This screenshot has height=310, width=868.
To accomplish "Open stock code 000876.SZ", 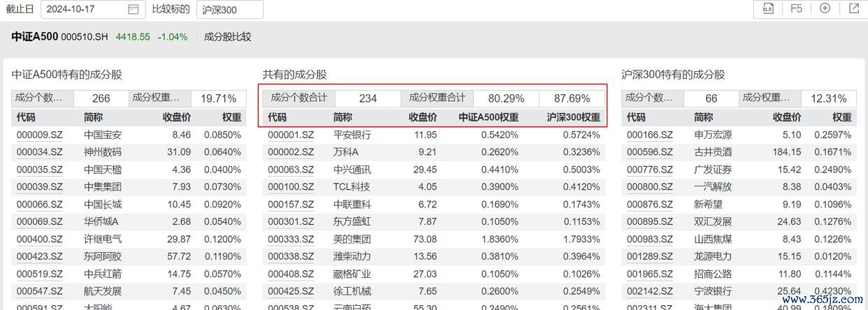I will 650,204.
